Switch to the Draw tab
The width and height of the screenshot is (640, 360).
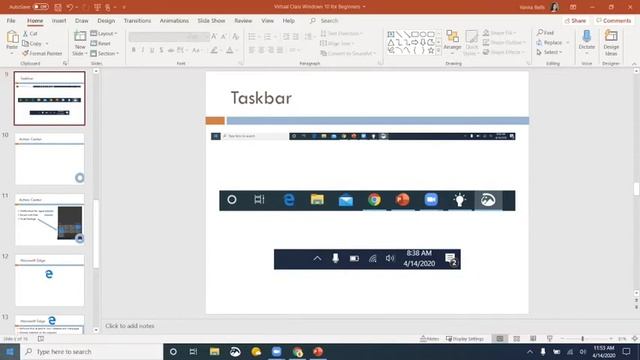point(82,20)
